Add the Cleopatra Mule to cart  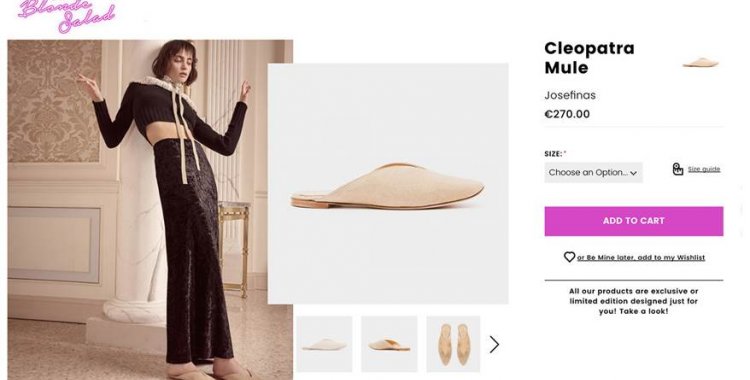[634, 221]
